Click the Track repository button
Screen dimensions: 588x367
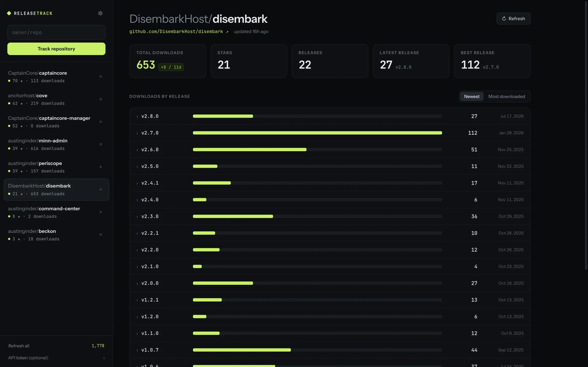pos(56,49)
